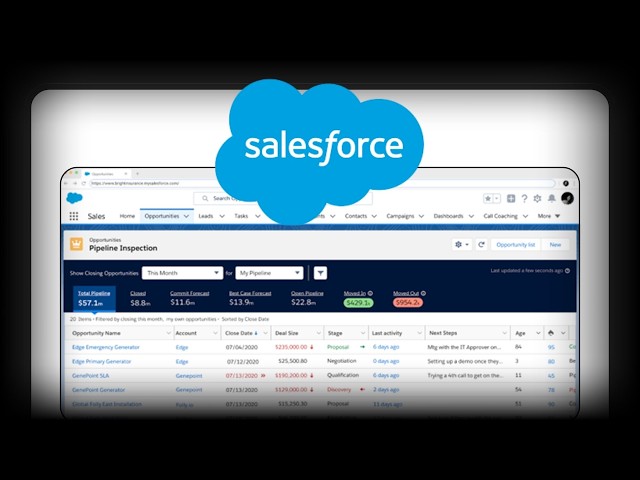Click the Moved Out info icon
This screenshot has width=640, height=480.
point(423,293)
